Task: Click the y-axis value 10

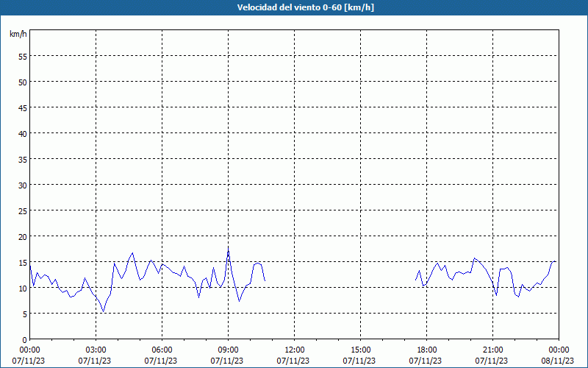Action: 23,289
